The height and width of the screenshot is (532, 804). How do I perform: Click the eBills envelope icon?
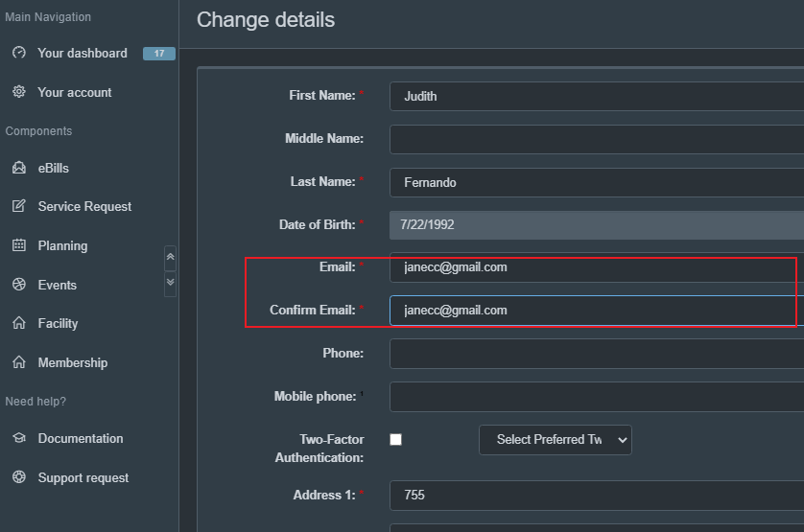tap(18, 168)
